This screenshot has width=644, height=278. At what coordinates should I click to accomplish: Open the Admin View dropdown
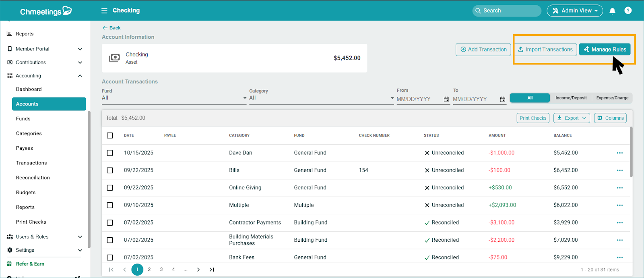pos(574,11)
